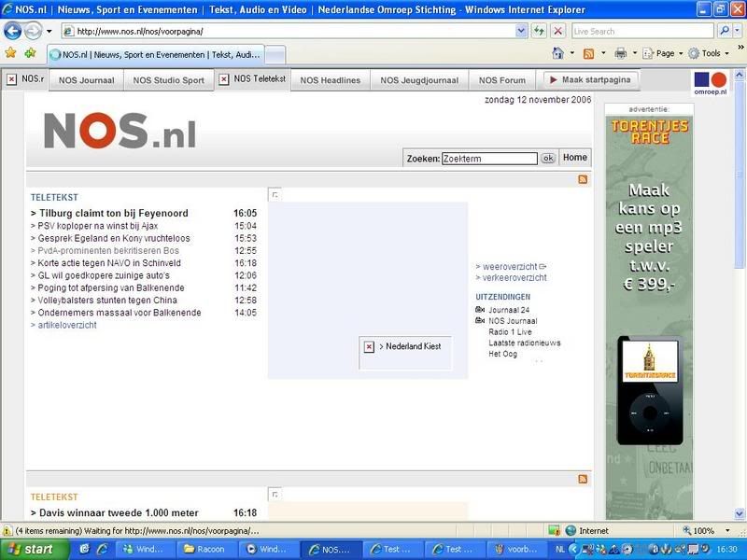Click the browser Back button
The height and width of the screenshot is (560, 747).
13,31
